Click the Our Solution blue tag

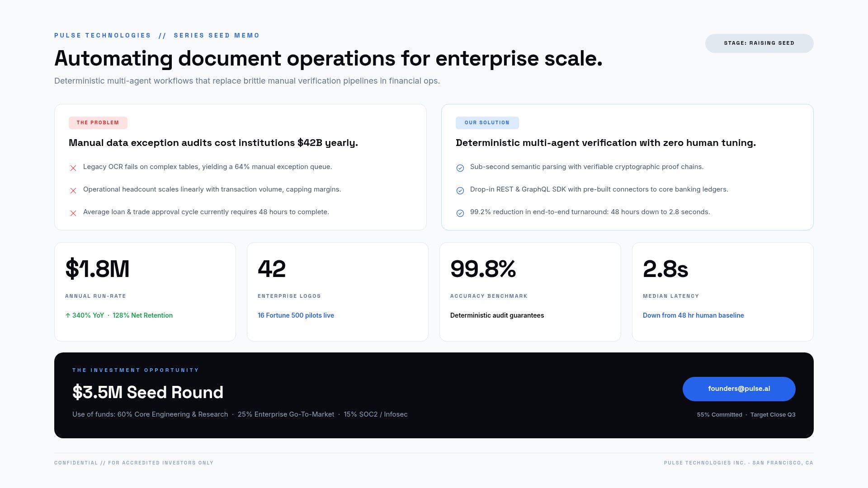(x=487, y=123)
